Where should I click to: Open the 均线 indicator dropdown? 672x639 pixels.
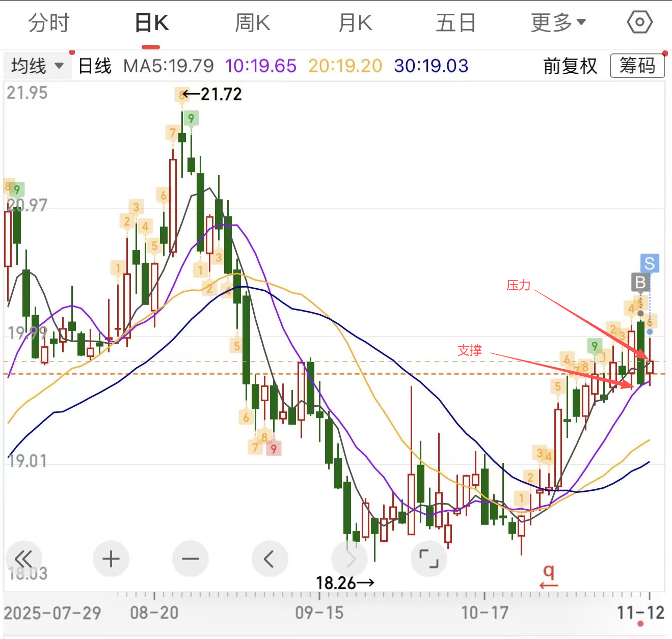click(37, 66)
